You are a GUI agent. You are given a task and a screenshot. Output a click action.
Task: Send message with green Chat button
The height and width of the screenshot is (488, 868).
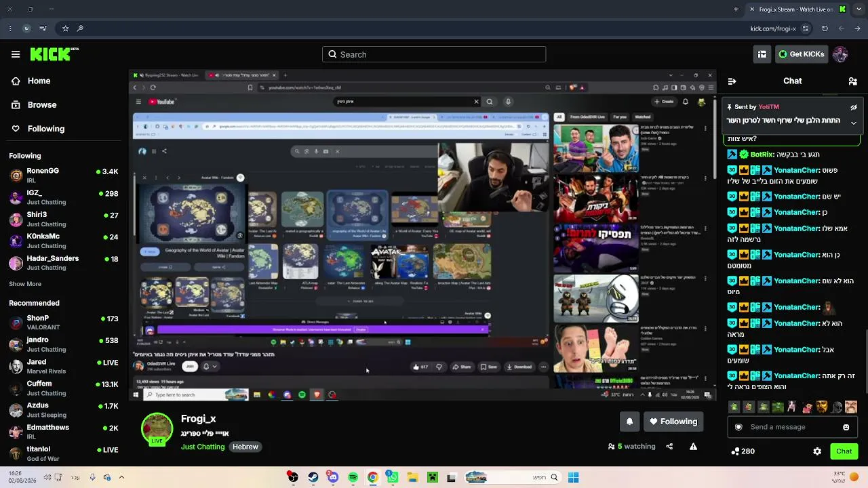point(844,451)
